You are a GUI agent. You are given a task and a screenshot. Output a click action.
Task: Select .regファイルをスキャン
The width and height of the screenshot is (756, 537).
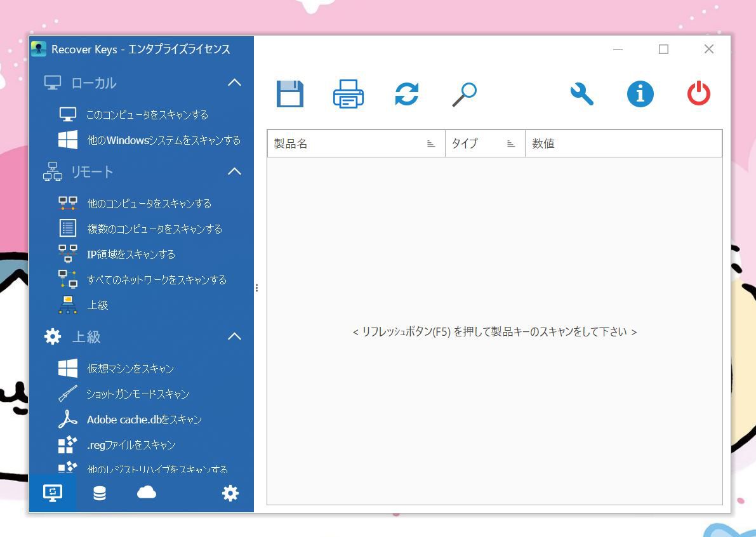(131, 445)
